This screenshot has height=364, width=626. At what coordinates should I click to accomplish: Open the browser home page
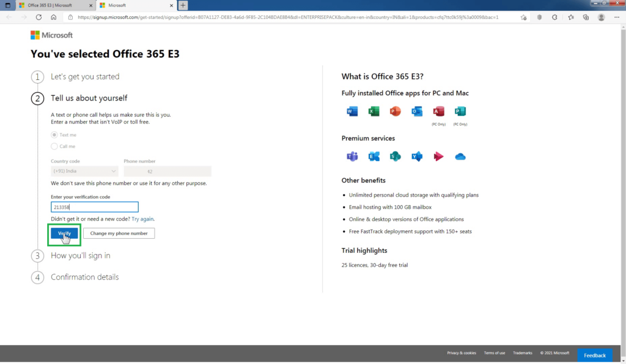(54, 17)
